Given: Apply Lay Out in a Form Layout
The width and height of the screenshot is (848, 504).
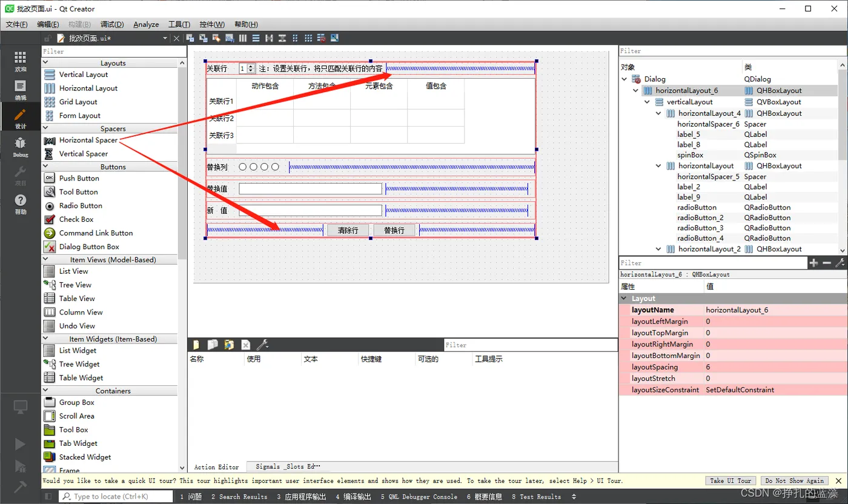Looking at the screenshot, I should click(295, 38).
